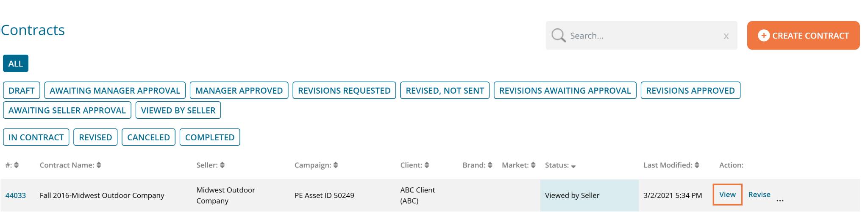The image size is (868, 212).
Task: Sort by Contract Name arrows
Action: [x=99, y=165]
